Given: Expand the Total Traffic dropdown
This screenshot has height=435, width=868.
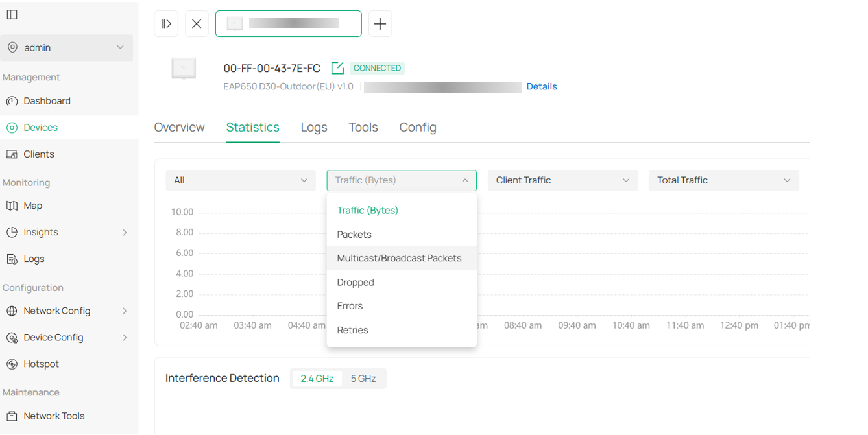Looking at the screenshot, I should 723,180.
